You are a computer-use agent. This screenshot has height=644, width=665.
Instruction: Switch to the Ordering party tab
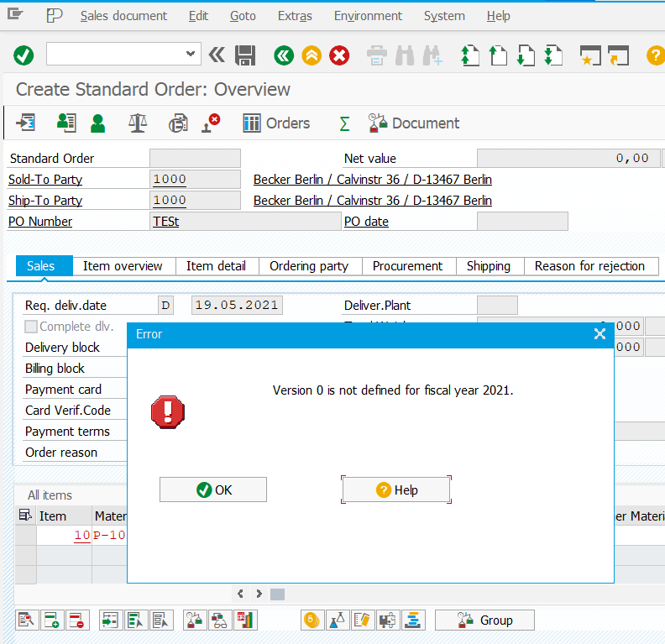click(x=309, y=266)
